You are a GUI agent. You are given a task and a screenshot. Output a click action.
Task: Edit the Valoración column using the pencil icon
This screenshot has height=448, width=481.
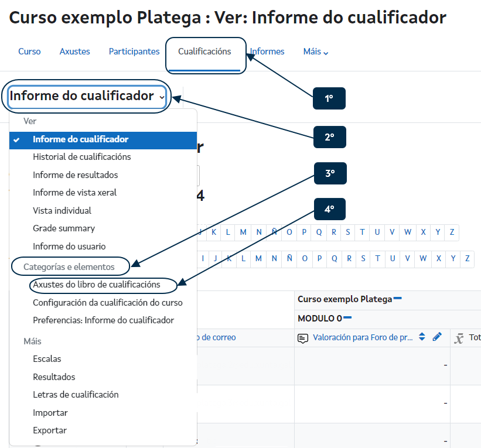click(436, 337)
